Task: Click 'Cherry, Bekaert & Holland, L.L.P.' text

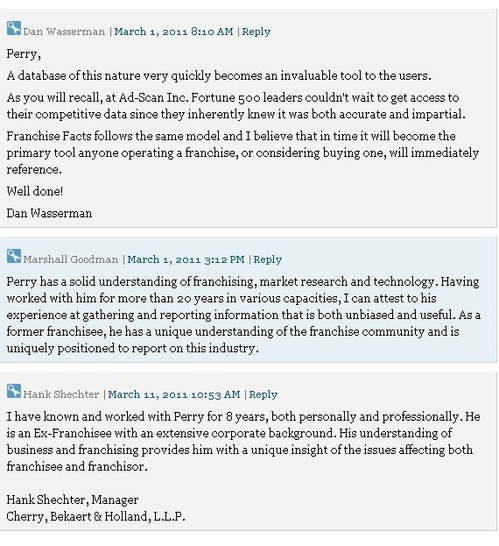Action: [x=96, y=516]
